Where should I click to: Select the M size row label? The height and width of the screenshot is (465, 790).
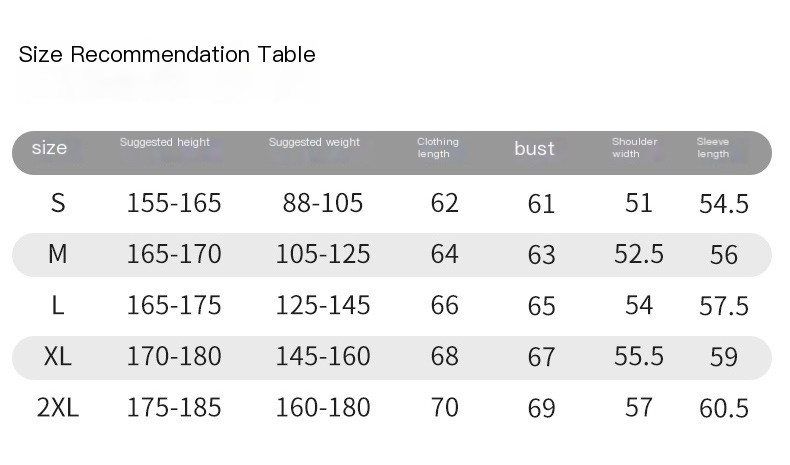click(57, 254)
